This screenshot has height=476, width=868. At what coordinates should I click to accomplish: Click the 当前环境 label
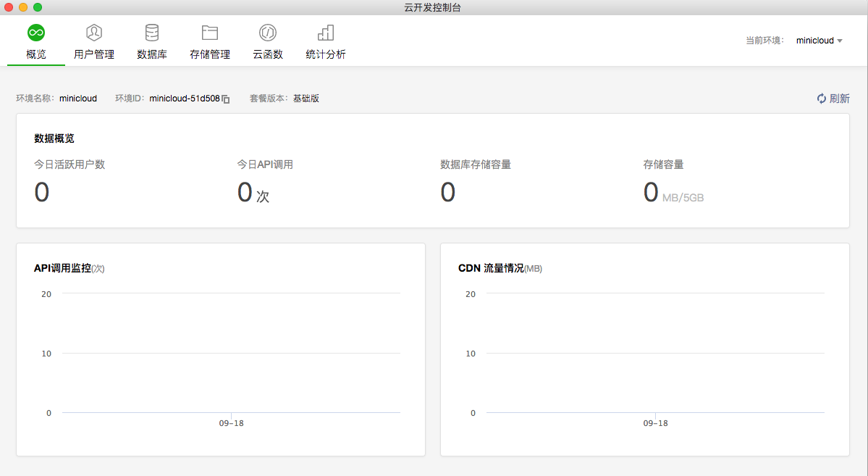pyautogui.click(x=765, y=41)
